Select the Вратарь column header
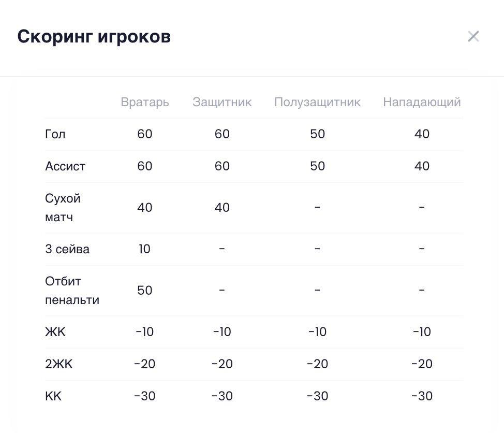 pos(145,102)
